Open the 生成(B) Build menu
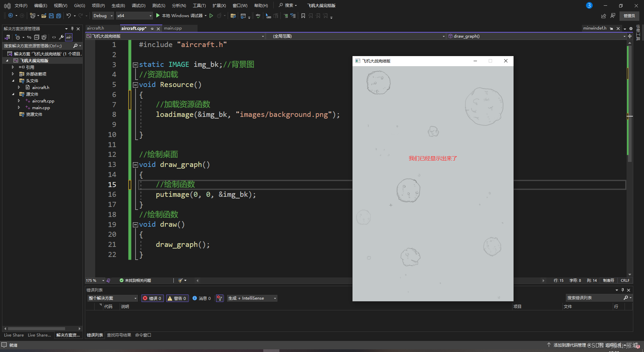Image resolution: width=644 pixels, height=352 pixels. tap(118, 5)
